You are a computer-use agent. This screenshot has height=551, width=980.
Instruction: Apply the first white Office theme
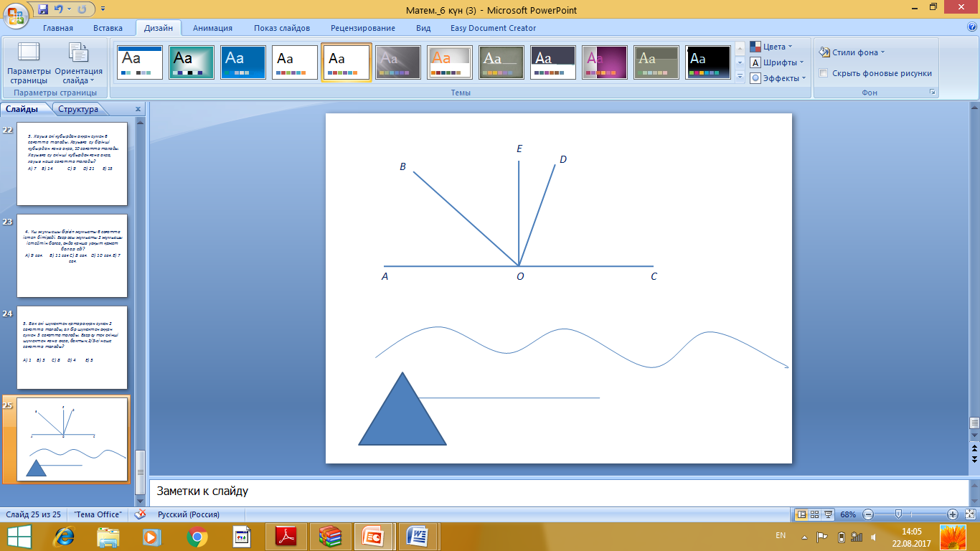(x=140, y=63)
